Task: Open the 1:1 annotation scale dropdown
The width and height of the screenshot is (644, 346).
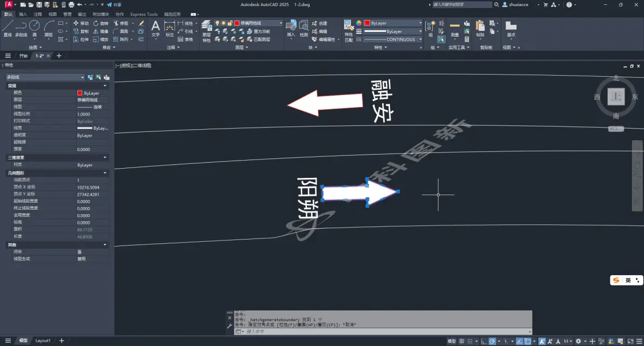Action: (x=568, y=341)
